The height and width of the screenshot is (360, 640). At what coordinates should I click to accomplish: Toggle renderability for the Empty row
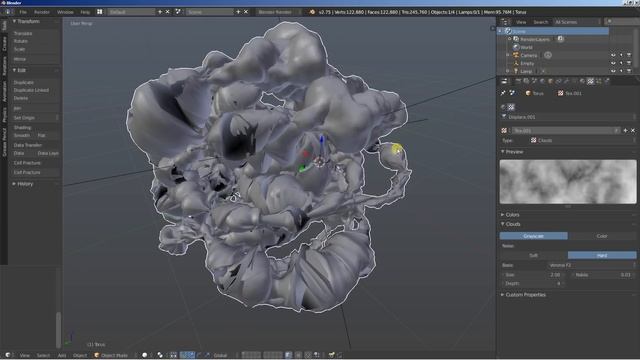(629, 63)
